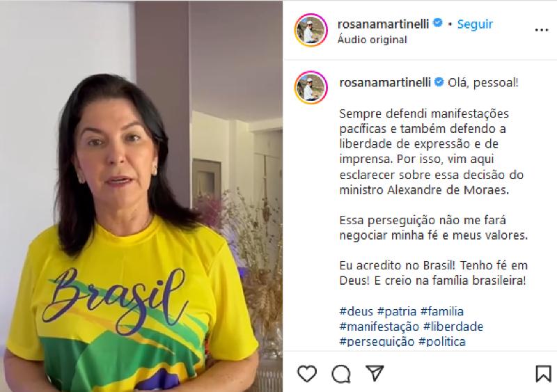Open the Áudio original link
557x392 pixels.
point(372,40)
